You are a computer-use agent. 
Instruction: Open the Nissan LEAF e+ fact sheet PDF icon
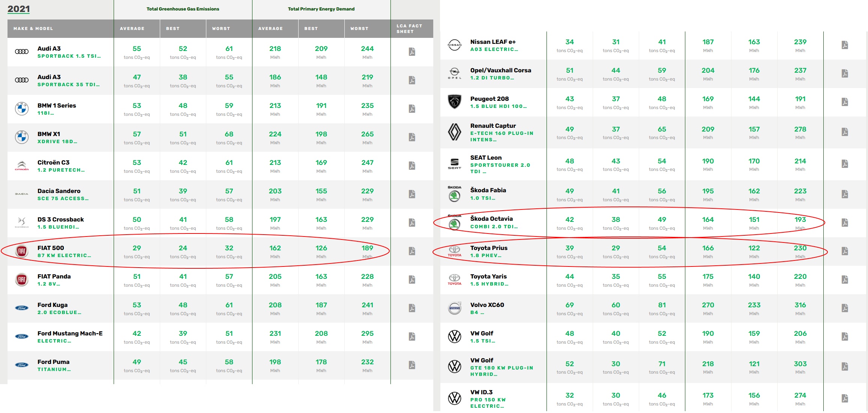point(845,45)
